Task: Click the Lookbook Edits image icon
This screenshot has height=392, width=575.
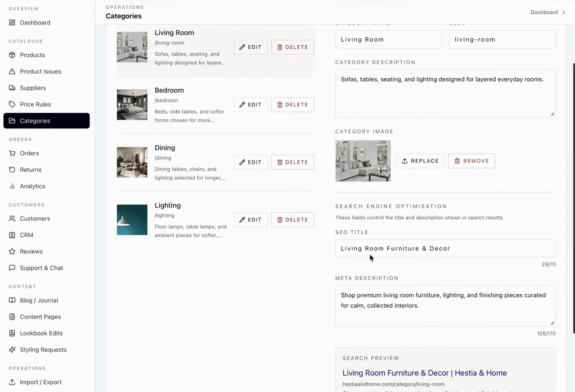Action: point(12,333)
